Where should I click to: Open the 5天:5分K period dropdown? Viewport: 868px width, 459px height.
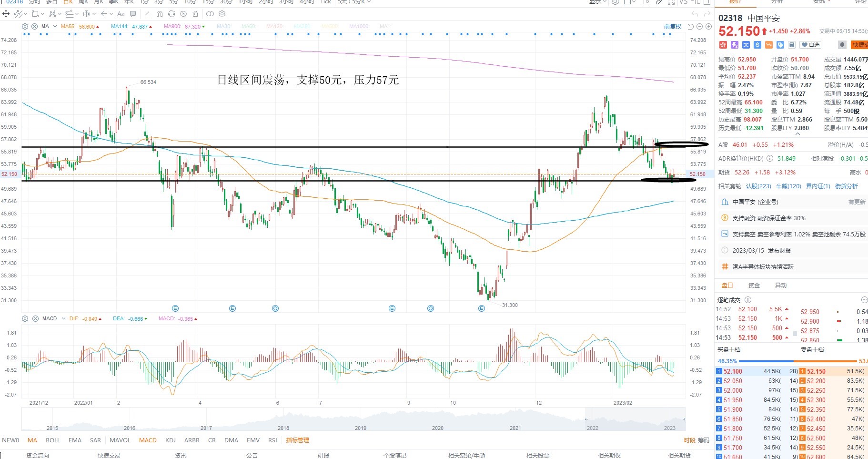(x=354, y=2)
